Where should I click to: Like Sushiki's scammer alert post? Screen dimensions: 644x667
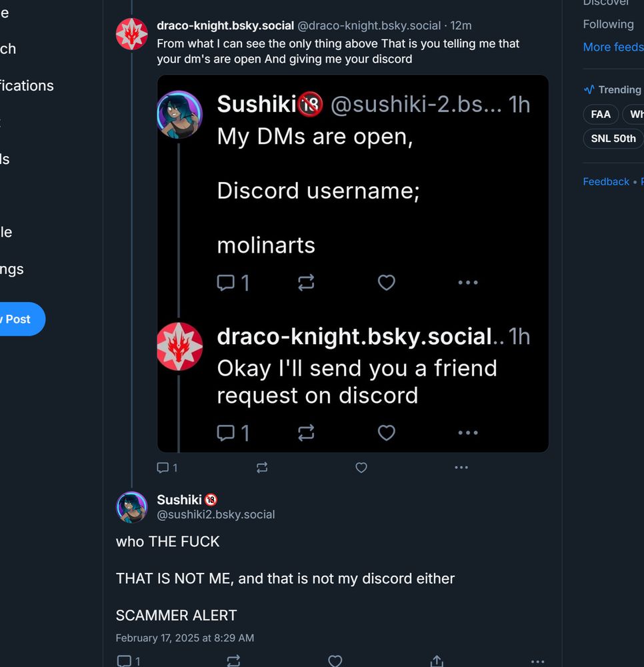point(335,661)
